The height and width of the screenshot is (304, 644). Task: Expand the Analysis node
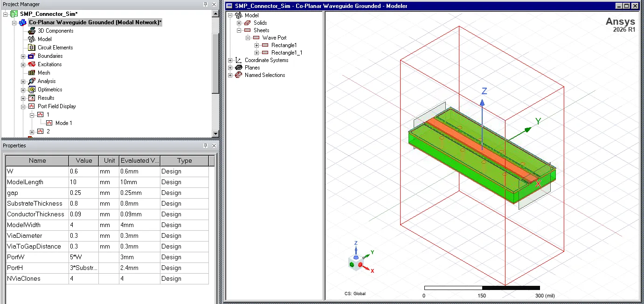[23, 81]
